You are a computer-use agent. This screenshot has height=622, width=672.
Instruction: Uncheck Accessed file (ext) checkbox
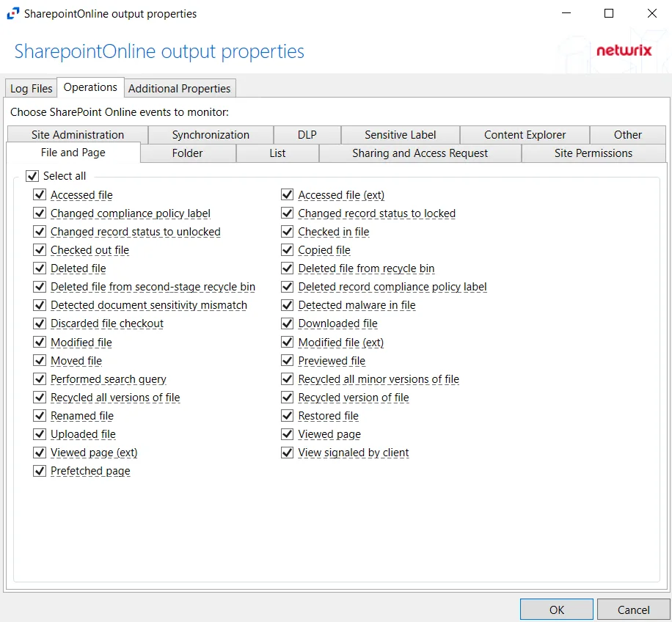(x=287, y=194)
